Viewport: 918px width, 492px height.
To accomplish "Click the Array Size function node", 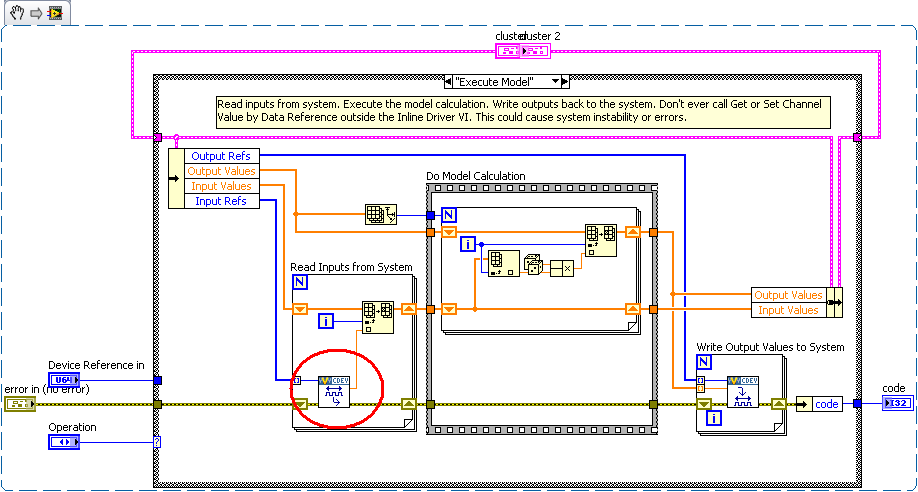I will [x=378, y=214].
